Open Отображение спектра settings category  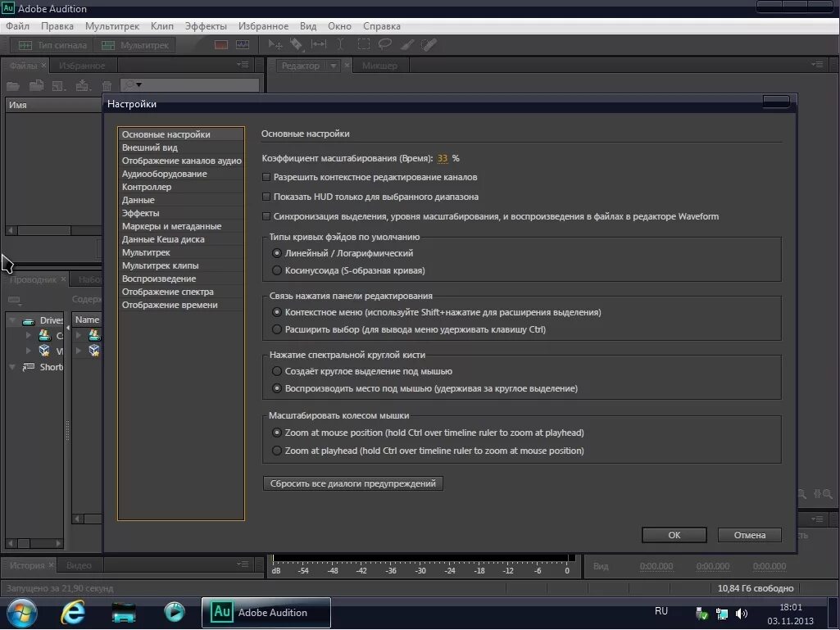point(181,292)
